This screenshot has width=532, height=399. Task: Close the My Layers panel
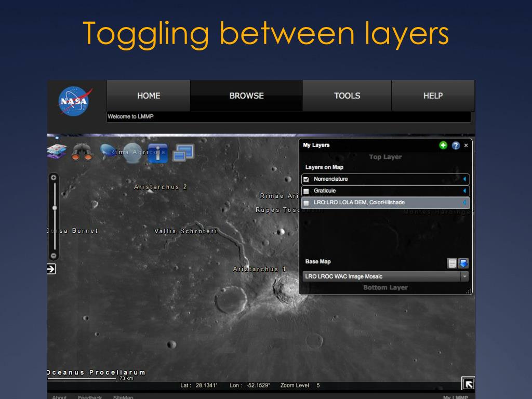coord(466,145)
